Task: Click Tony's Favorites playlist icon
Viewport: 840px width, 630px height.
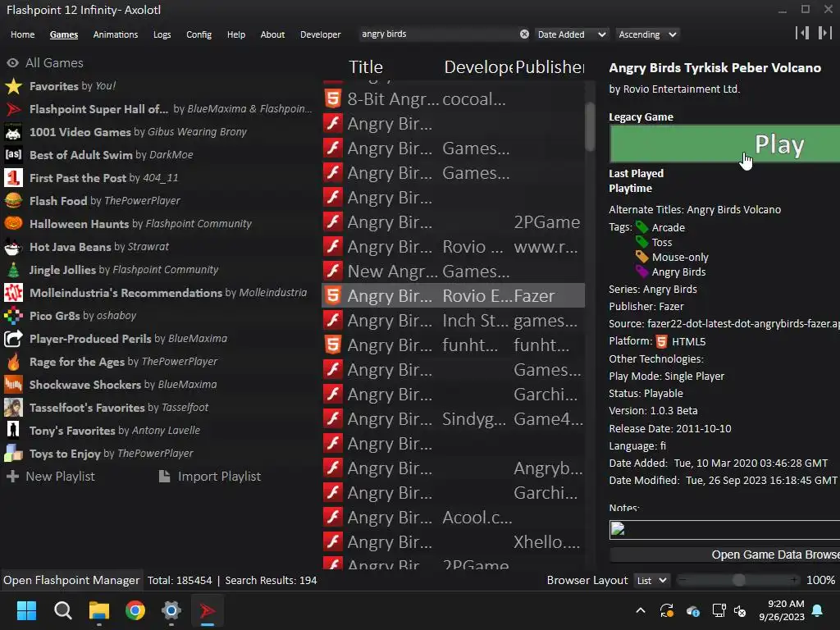Action: 13,431
